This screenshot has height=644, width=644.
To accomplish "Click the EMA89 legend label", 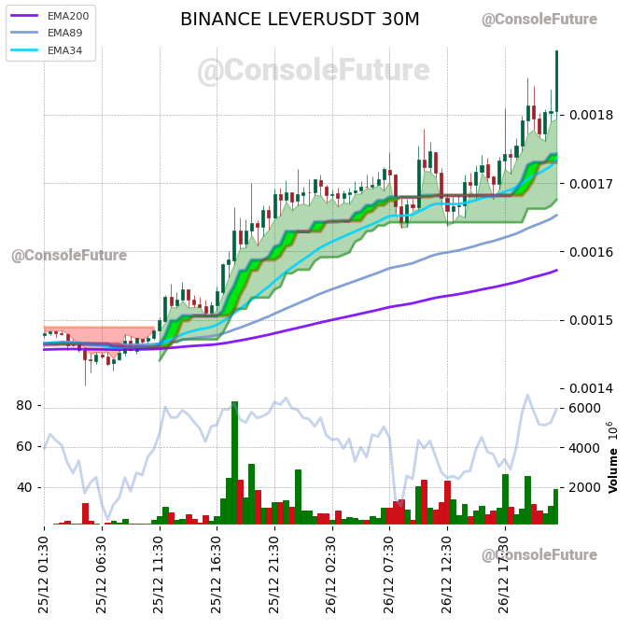I will coord(64,33).
